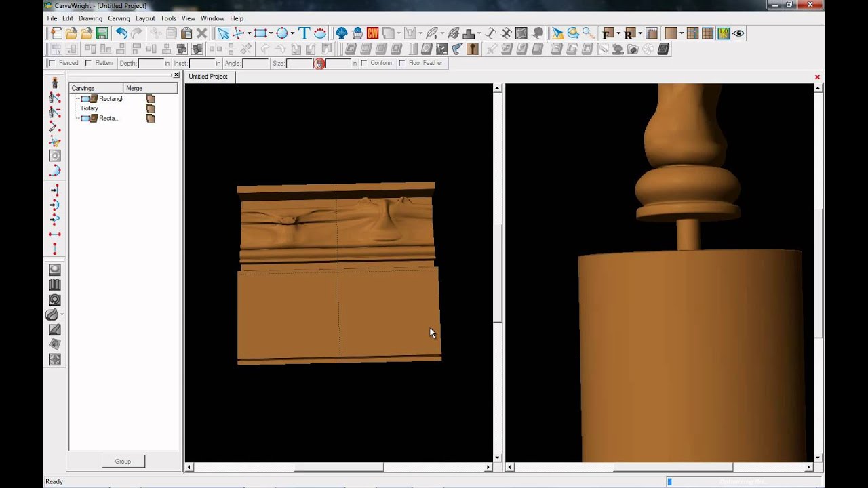The image size is (868, 488).
Task: Click the Add Point tool in the left sidebar
Action: tap(55, 98)
